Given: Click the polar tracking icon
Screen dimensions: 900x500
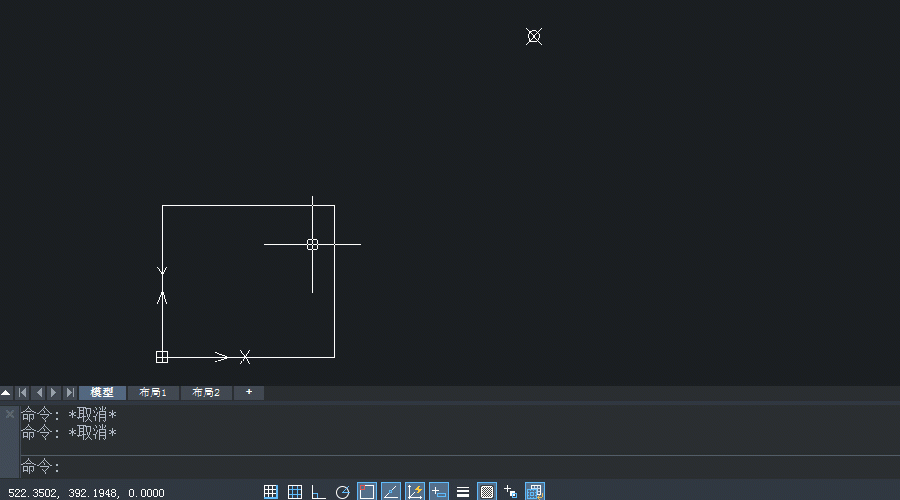Looking at the screenshot, I should pyautogui.click(x=343, y=491).
